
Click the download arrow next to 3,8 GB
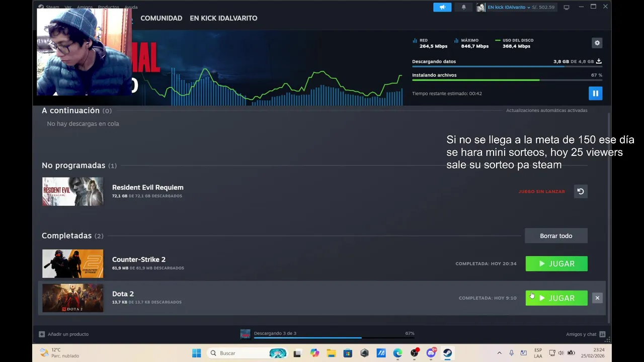point(599,61)
